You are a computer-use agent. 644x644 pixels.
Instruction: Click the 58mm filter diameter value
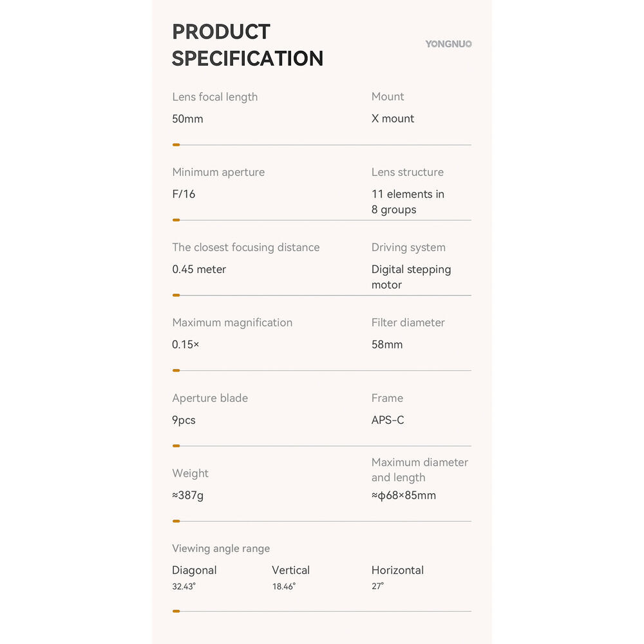click(387, 345)
